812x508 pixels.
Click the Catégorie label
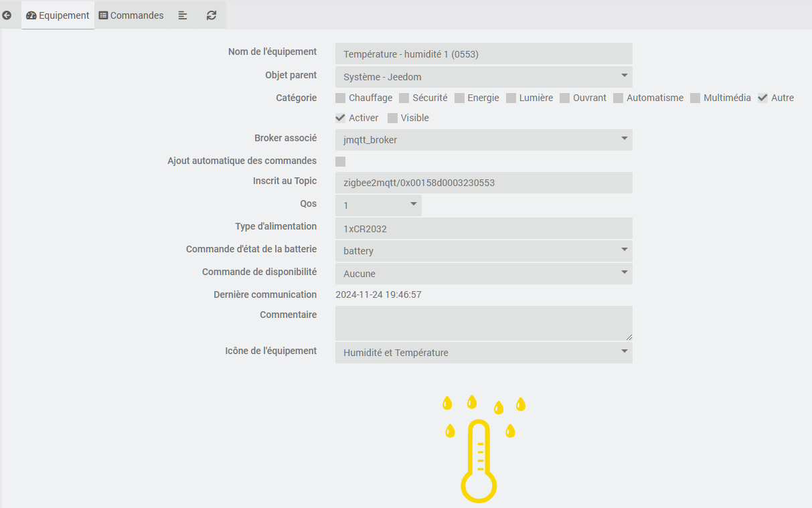[297, 98]
